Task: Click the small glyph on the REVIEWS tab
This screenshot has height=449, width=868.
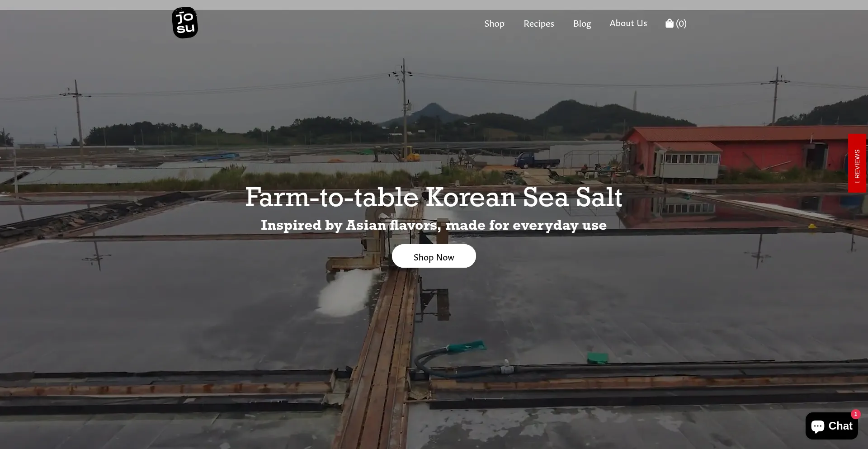Action: tap(857, 182)
